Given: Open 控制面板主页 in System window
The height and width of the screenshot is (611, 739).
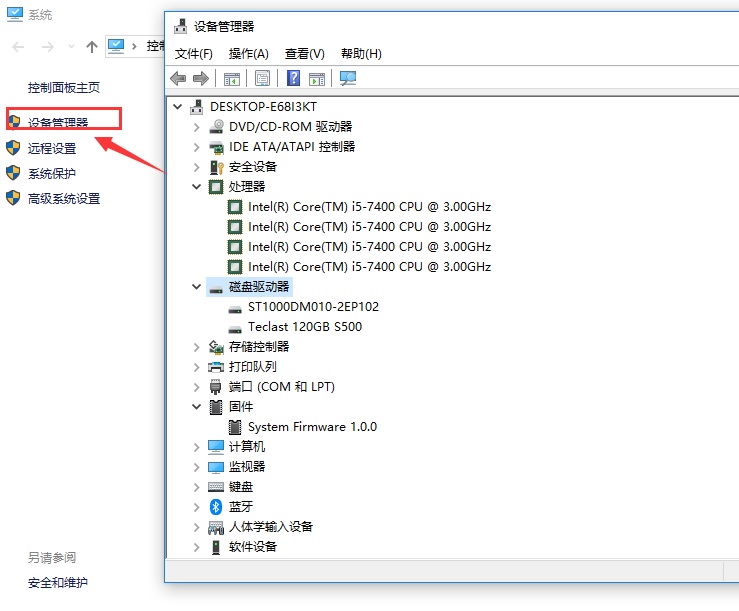Looking at the screenshot, I should coord(64,88).
